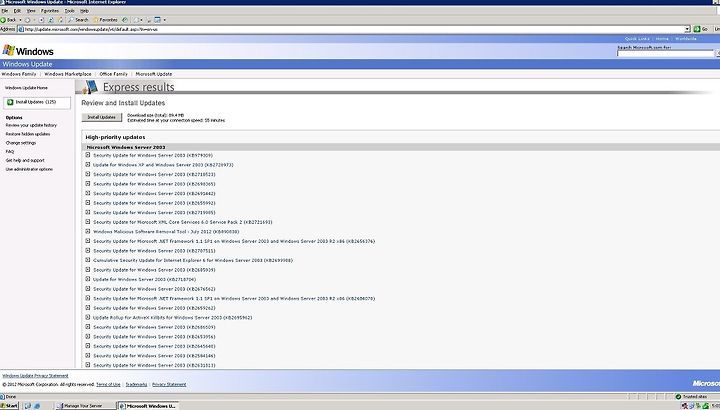Viewport: 720px width, 410px height.
Task: Uncheck Update for Windows XP KB2728973 checkbox
Action: [x=88, y=164]
